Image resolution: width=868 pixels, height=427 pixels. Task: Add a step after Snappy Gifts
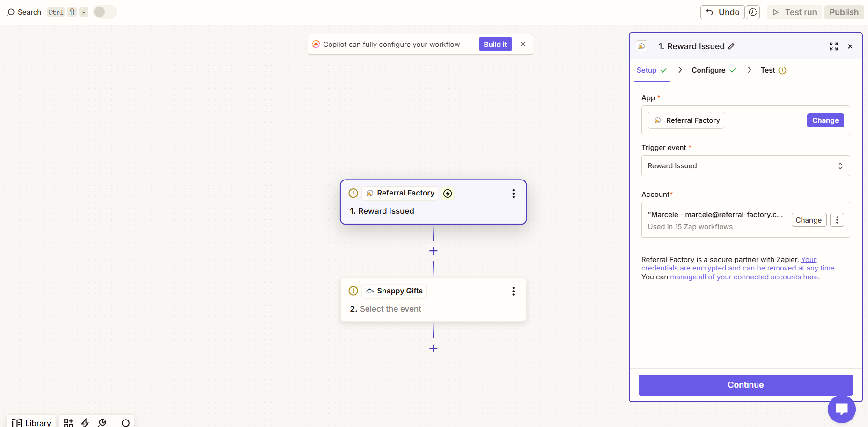click(x=434, y=348)
